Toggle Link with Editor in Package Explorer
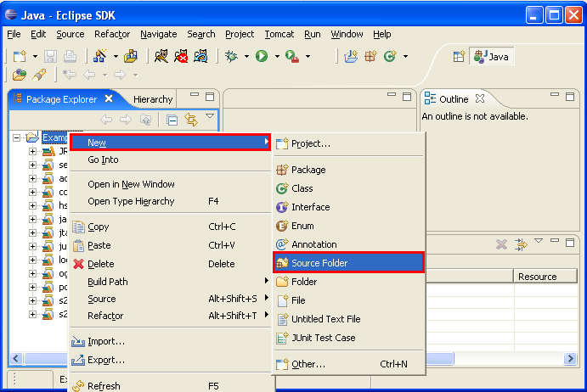 191,120
